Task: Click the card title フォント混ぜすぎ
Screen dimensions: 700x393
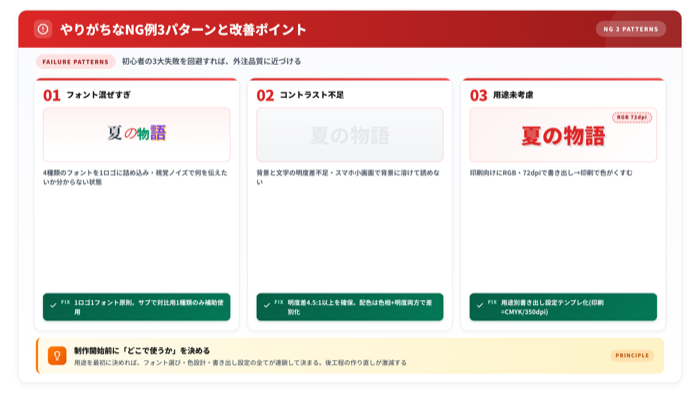Action: [x=99, y=95]
